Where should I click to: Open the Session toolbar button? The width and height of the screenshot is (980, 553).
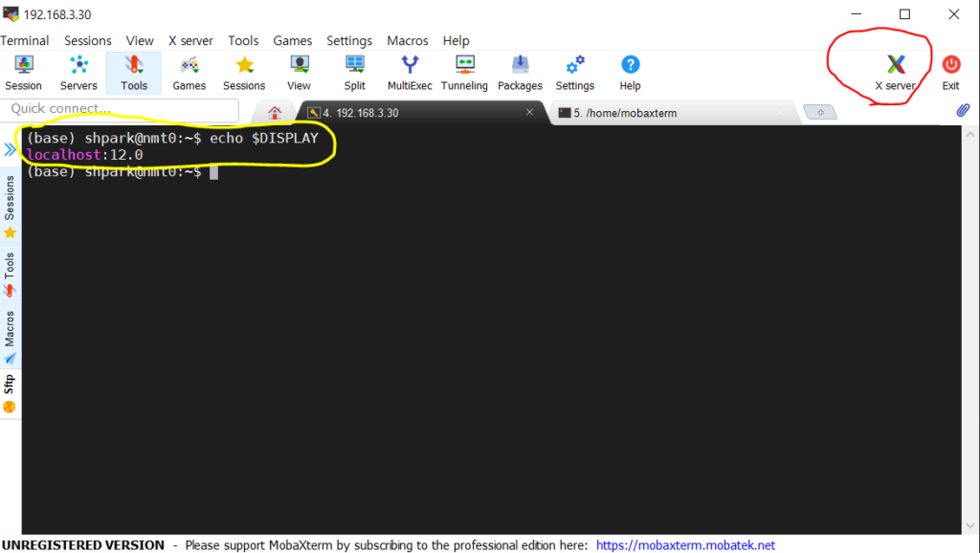pyautogui.click(x=23, y=73)
